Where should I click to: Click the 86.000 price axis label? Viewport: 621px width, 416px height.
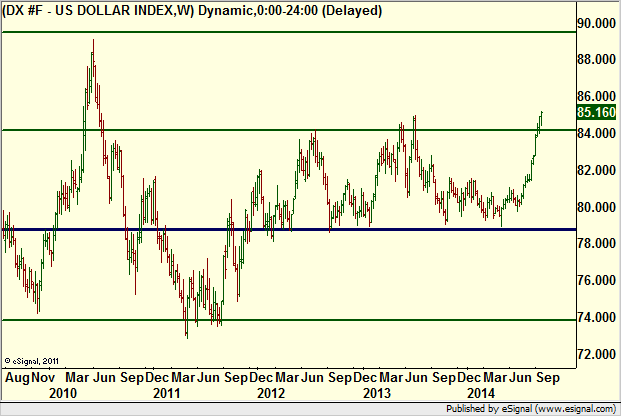pos(596,96)
